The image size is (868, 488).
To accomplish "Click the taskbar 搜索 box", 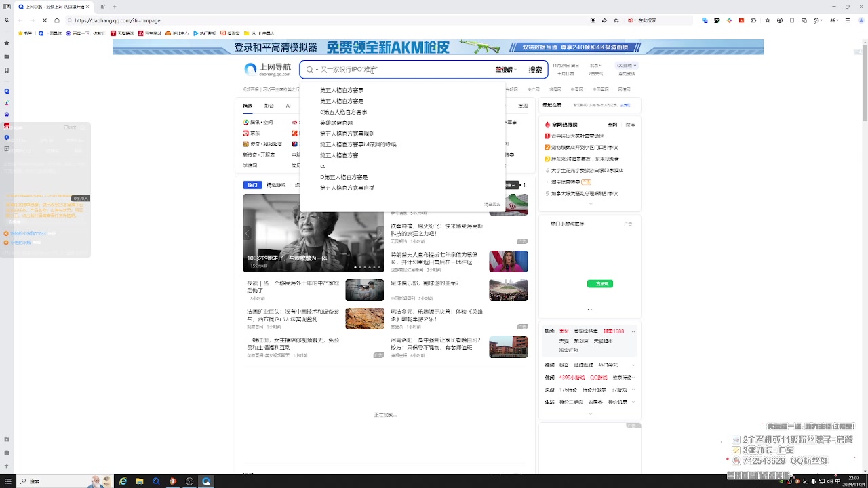I will pyautogui.click(x=64, y=481).
